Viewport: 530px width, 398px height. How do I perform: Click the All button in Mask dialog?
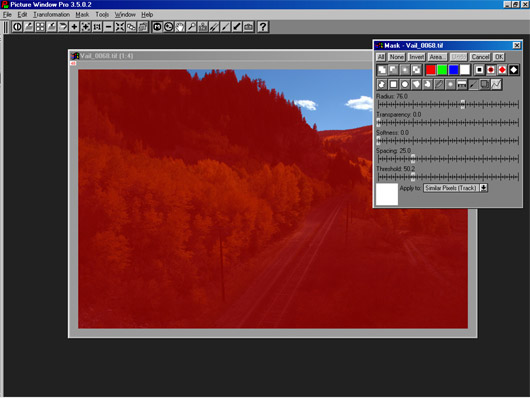coord(381,57)
